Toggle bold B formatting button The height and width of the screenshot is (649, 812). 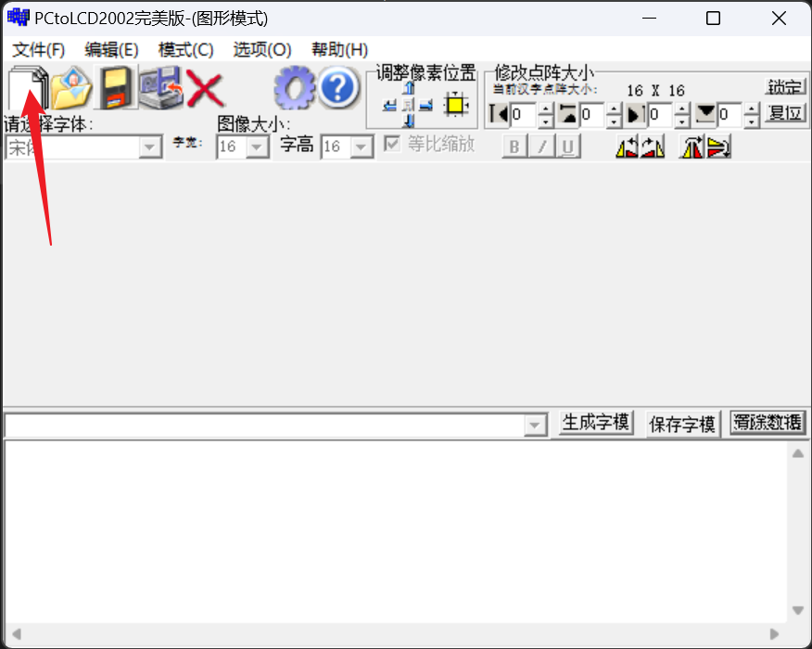point(514,146)
